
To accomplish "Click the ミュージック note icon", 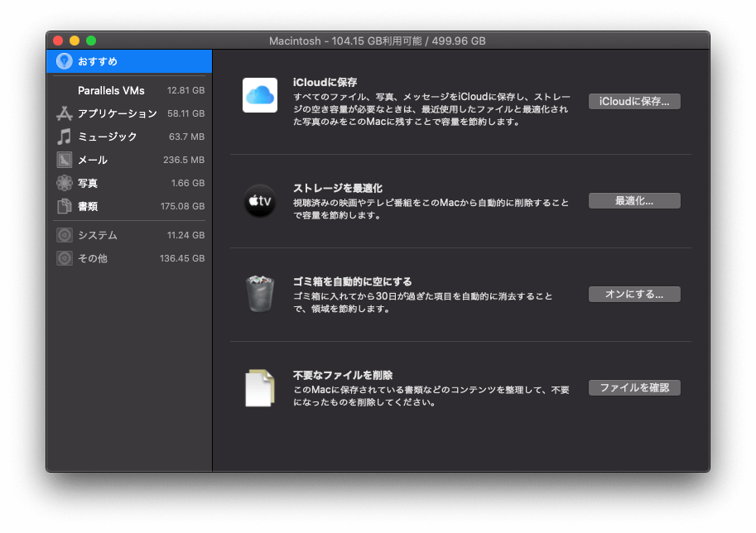I will [63, 137].
